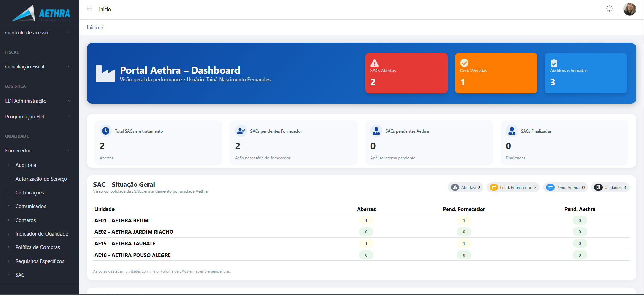Click the person icon for SACs pendentes Aethra

click(x=376, y=131)
